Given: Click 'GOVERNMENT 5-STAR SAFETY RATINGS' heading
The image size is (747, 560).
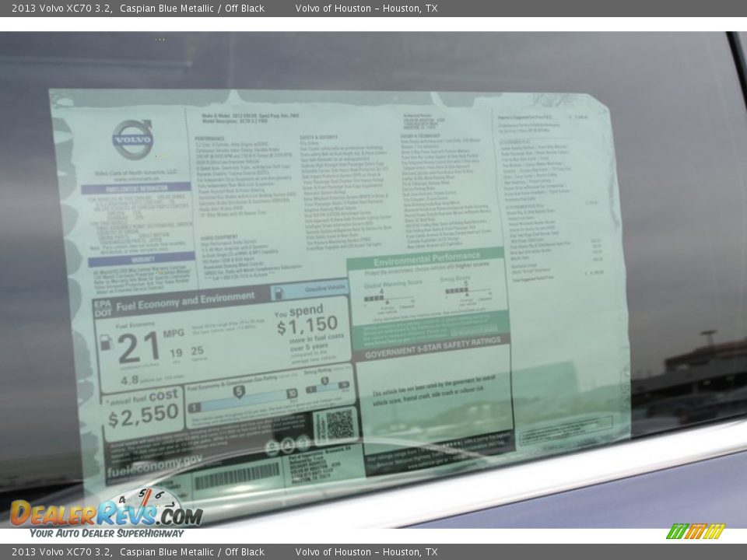Looking at the screenshot, I should pyautogui.click(x=433, y=348).
